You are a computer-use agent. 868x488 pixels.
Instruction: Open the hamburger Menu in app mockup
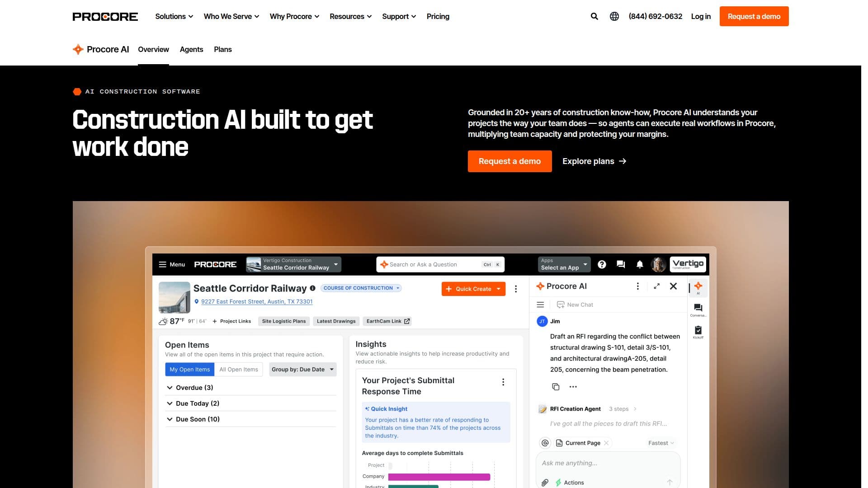click(x=172, y=264)
